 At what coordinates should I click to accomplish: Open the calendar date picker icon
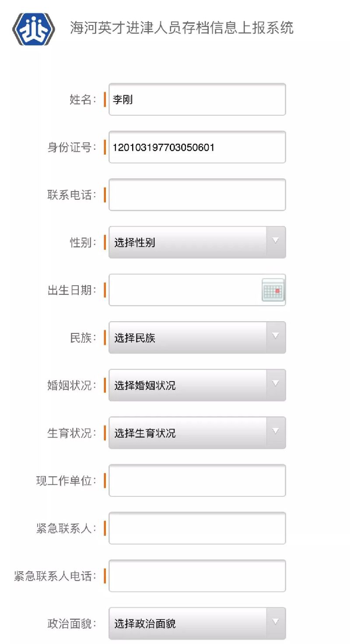click(273, 290)
